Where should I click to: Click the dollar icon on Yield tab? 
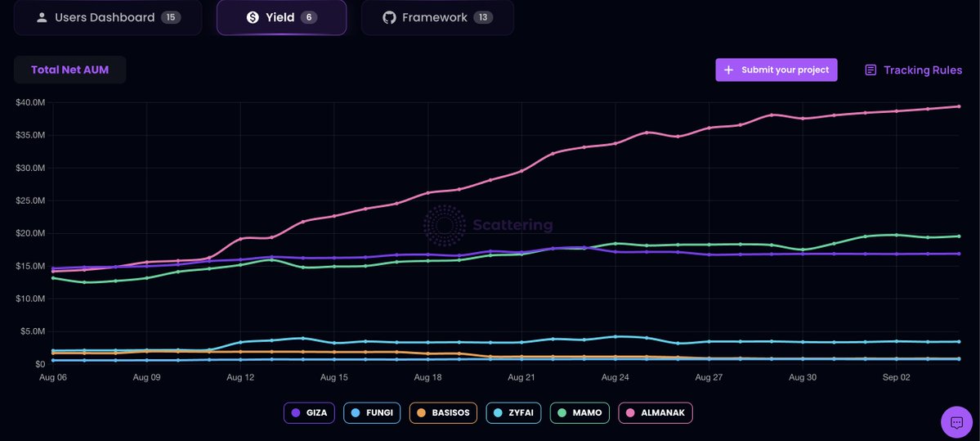253,17
